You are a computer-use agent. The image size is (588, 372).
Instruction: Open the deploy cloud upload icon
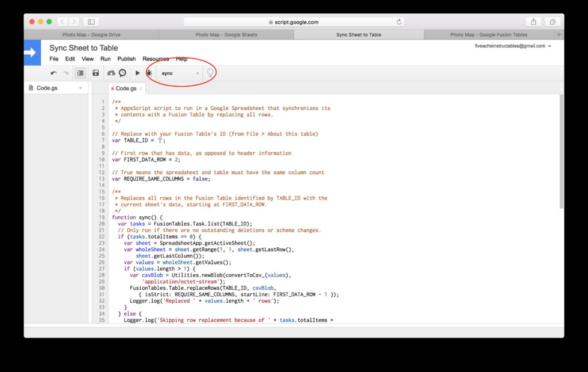pyautogui.click(x=111, y=73)
